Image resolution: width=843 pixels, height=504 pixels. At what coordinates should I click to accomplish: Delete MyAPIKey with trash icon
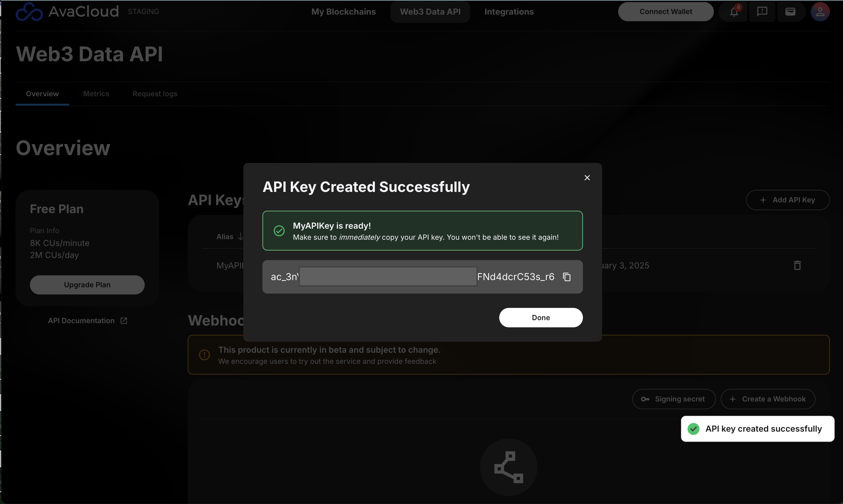click(x=797, y=265)
